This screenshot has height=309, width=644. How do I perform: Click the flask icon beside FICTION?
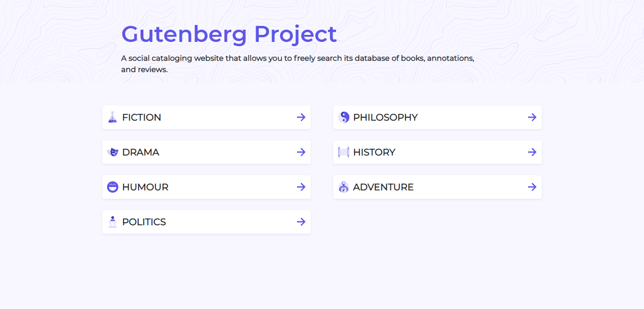pyautogui.click(x=112, y=117)
